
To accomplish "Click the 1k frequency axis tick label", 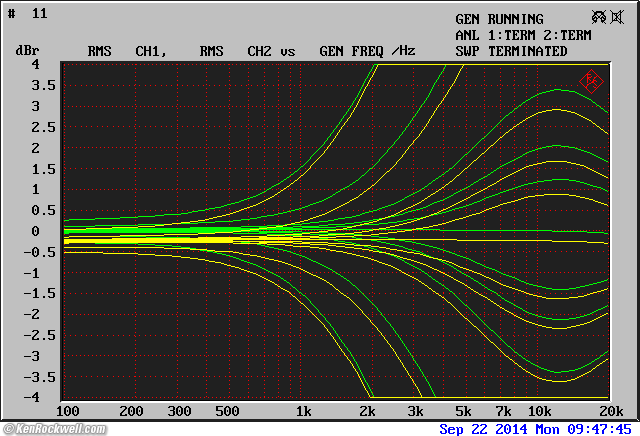I will pos(303,411).
